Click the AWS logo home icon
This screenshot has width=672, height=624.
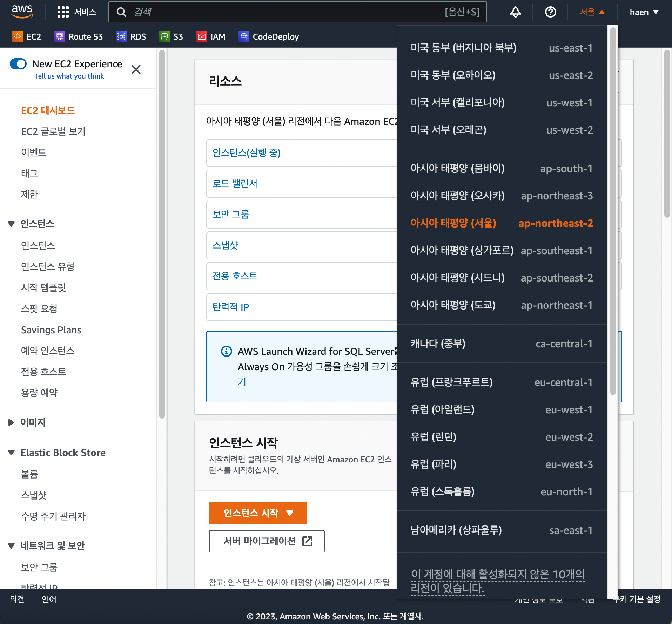pos(22,12)
